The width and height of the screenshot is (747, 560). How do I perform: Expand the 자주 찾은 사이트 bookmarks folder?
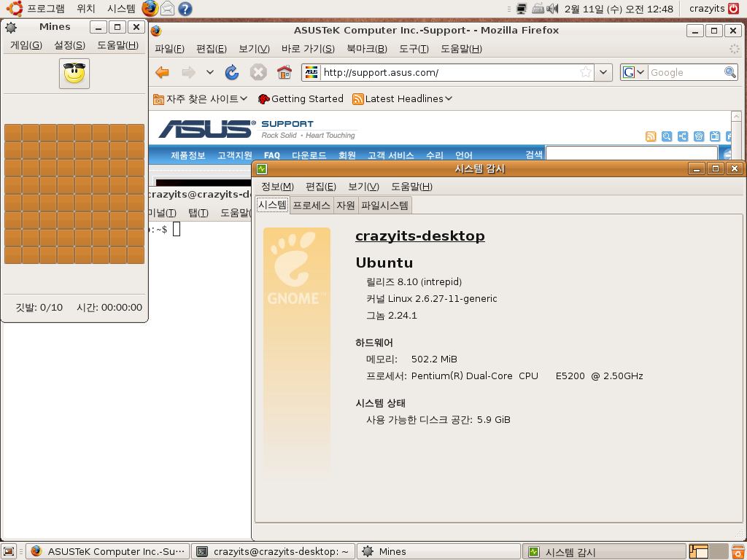[200, 99]
